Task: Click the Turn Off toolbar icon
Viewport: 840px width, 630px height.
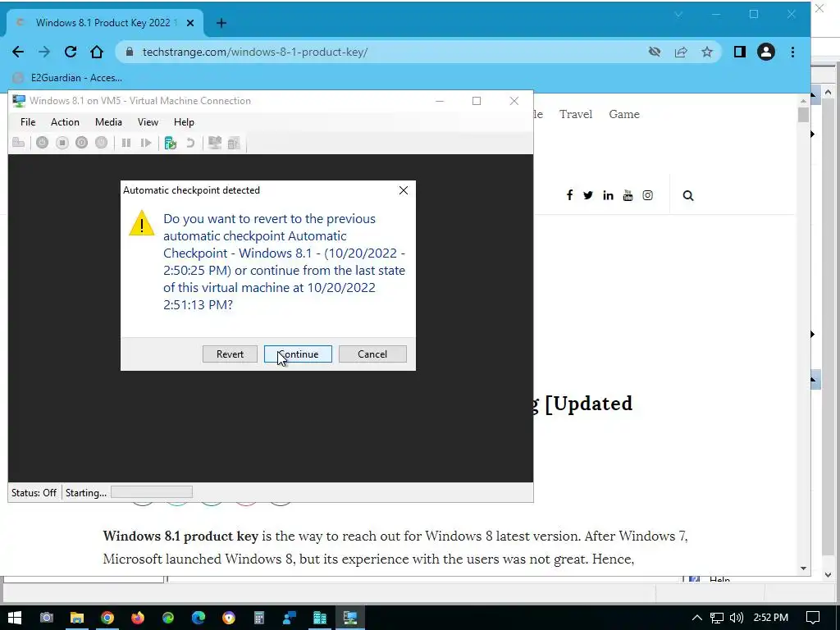Action: 62,143
